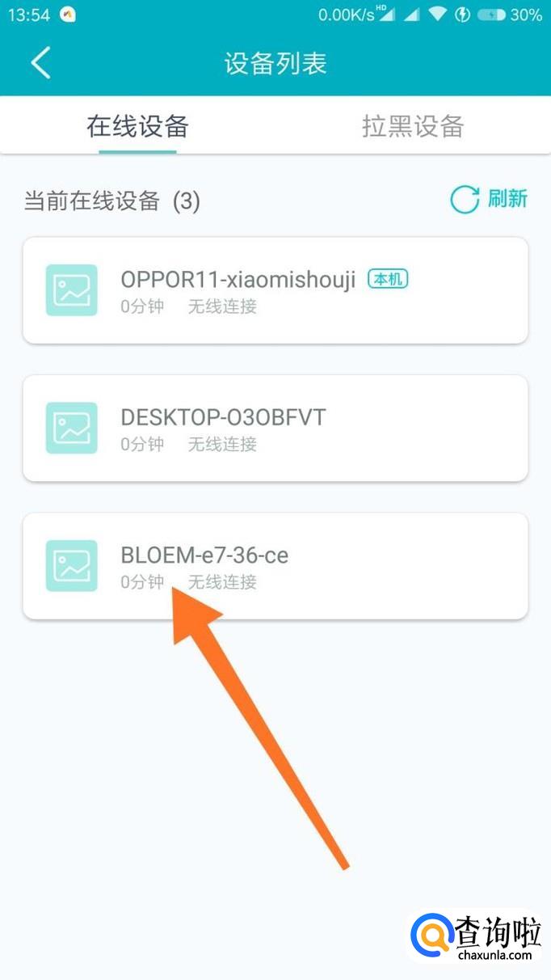This screenshot has height=980, width=551.
Task: Tap the notification app icon beside clock
Action: pyautogui.click(x=68, y=15)
